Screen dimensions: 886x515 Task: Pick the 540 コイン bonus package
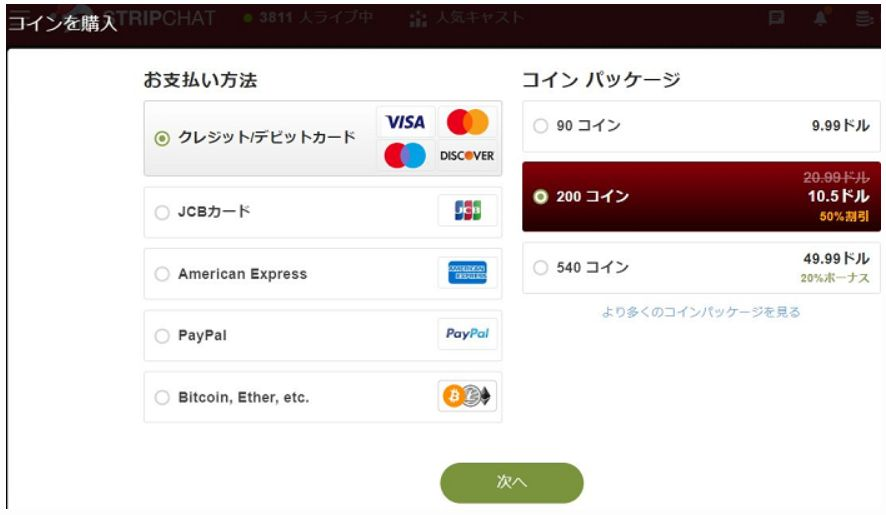(701, 267)
